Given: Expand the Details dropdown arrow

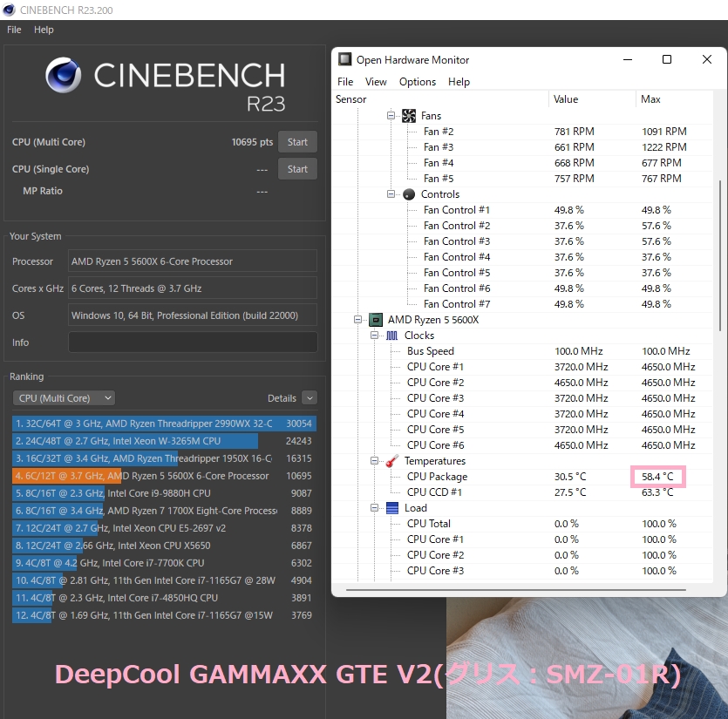Looking at the screenshot, I should [310, 397].
